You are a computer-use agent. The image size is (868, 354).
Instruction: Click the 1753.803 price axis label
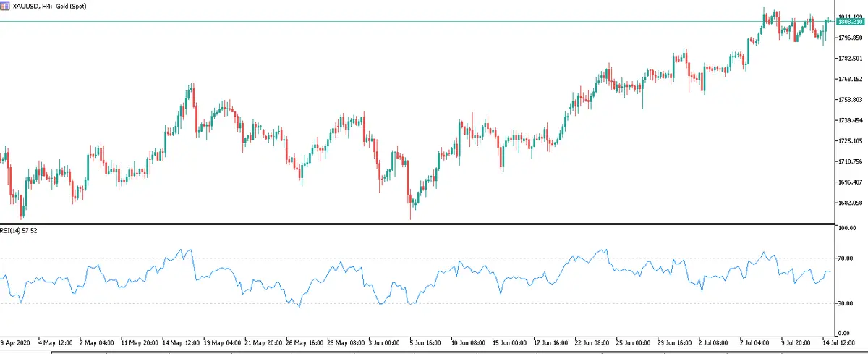[x=849, y=100]
